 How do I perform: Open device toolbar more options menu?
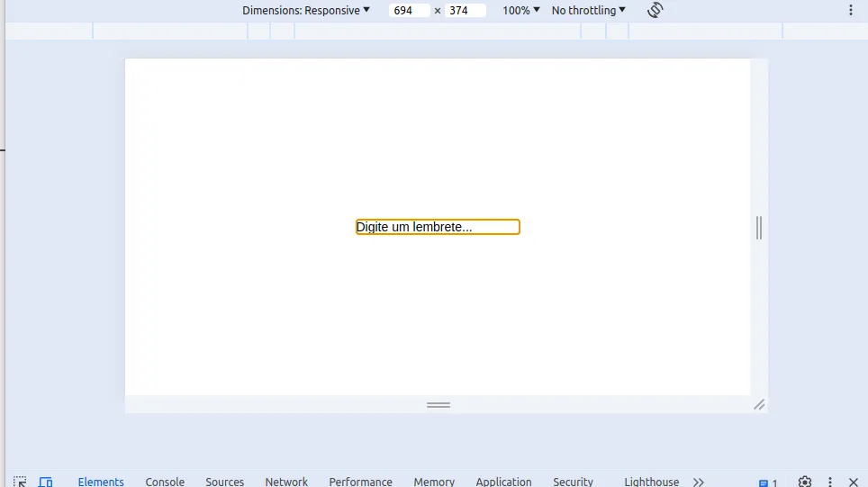(x=851, y=10)
